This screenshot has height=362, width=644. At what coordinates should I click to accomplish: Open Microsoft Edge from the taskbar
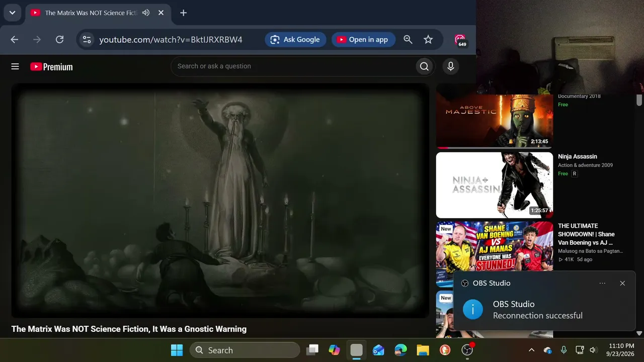coord(400,350)
